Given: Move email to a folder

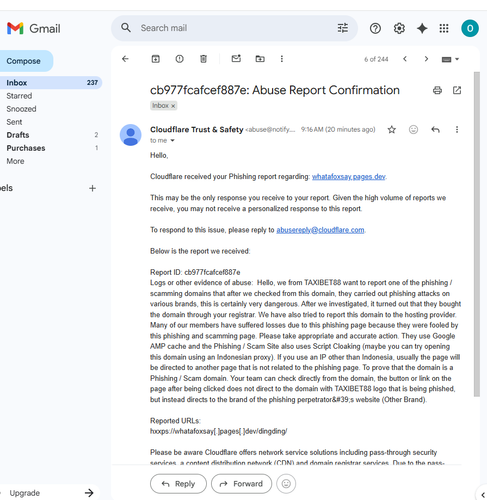Looking at the screenshot, I should (x=260, y=59).
